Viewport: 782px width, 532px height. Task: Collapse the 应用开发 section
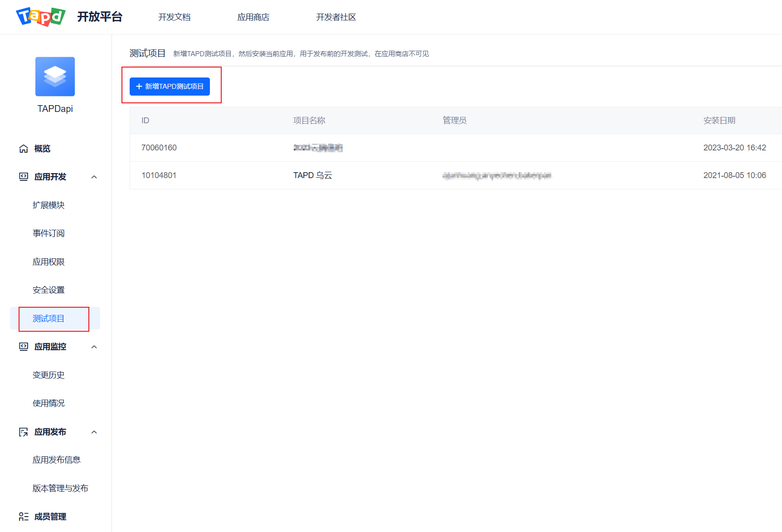click(x=94, y=177)
